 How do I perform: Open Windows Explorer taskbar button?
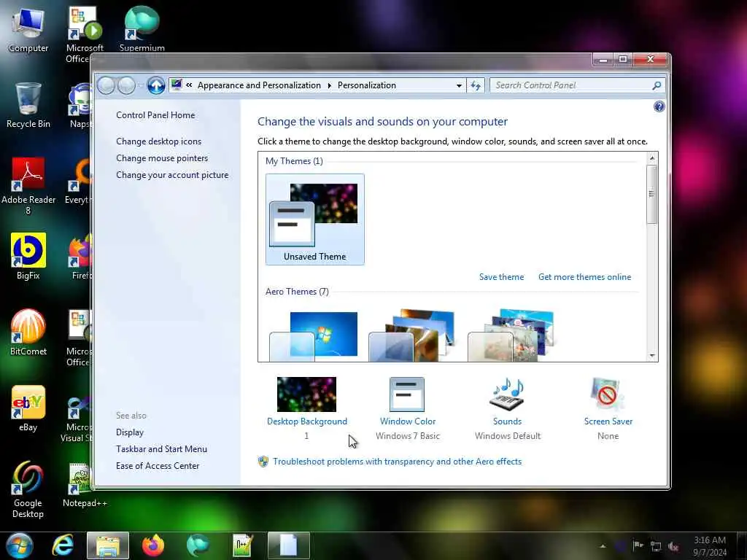pyautogui.click(x=108, y=545)
